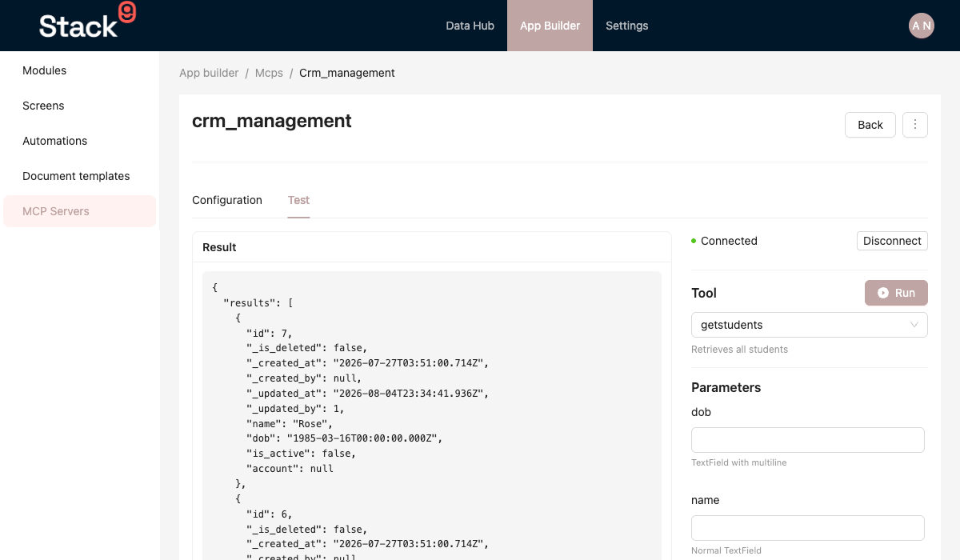
Task: Click the play icon in Run button
Action: click(x=883, y=293)
